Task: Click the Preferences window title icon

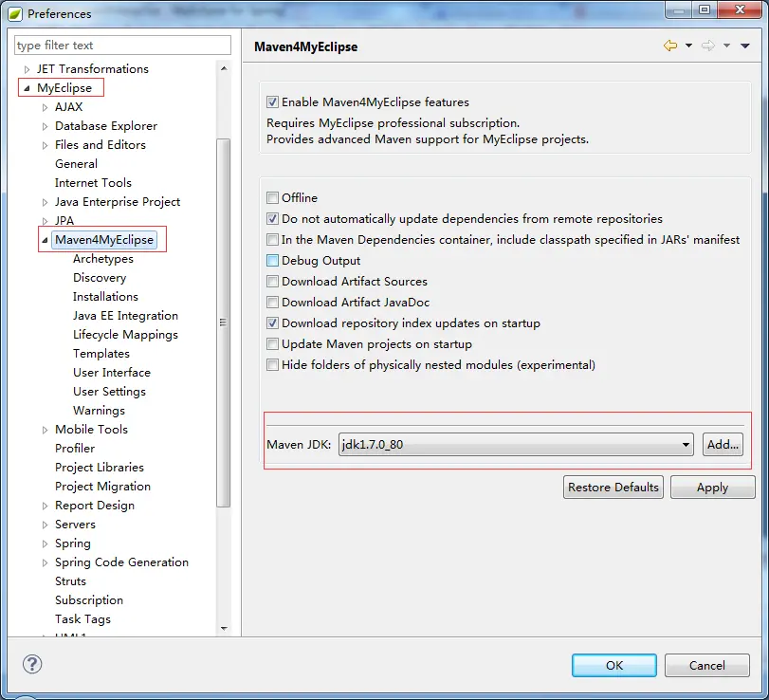Action: pyautogui.click(x=15, y=13)
